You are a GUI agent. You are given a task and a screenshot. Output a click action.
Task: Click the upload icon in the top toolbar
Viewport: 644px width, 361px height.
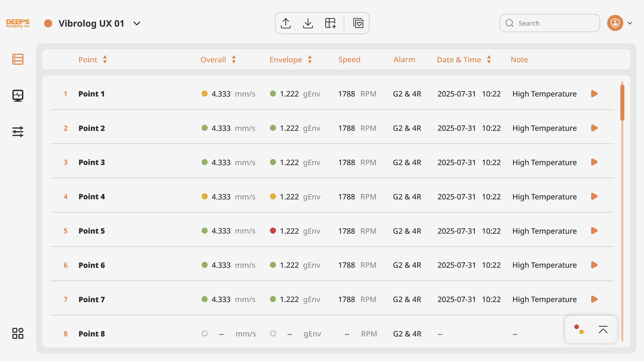286,23
